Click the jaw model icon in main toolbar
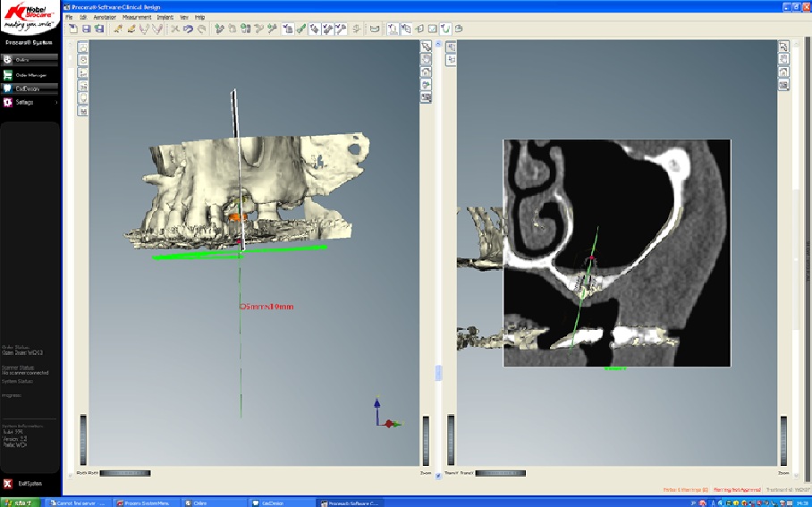 click(x=375, y=29)
